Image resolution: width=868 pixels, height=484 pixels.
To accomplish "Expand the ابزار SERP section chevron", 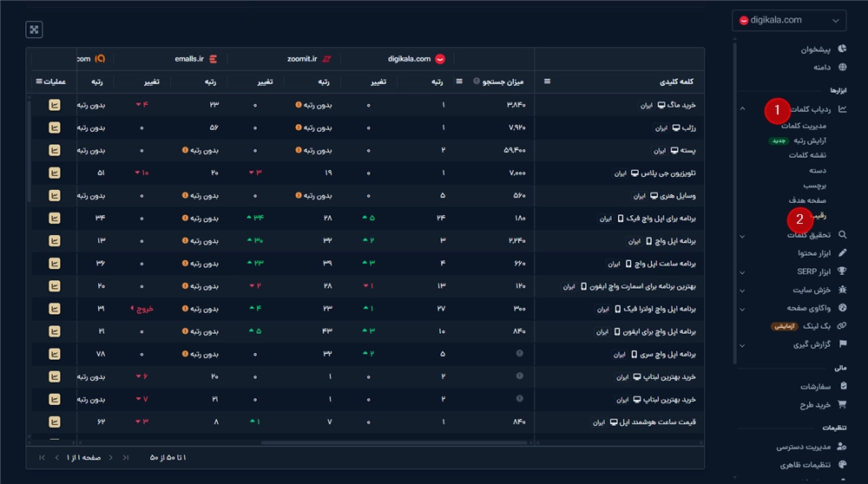I will click(742, 272).
